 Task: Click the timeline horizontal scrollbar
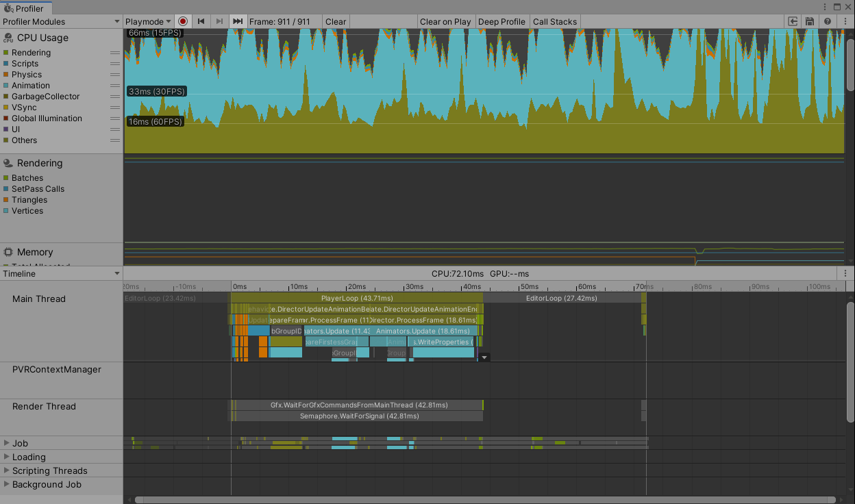point(485,500)
